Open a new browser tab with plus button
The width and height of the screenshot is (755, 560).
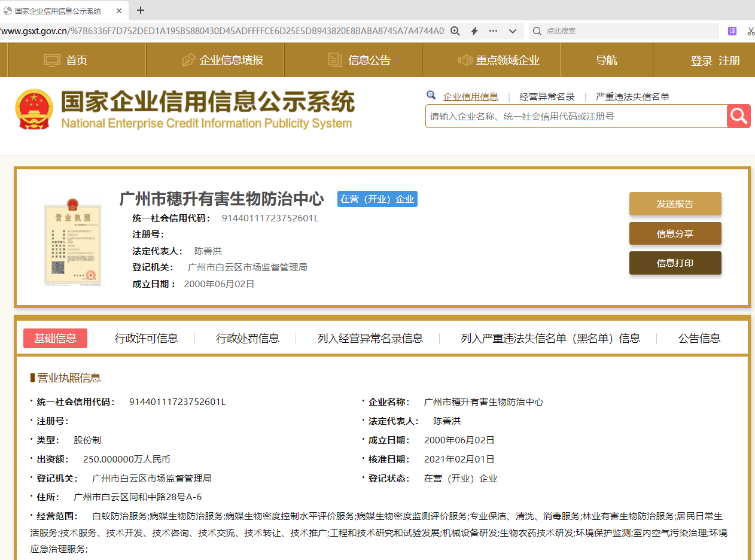pyautogui.click(x=141, y=10)
